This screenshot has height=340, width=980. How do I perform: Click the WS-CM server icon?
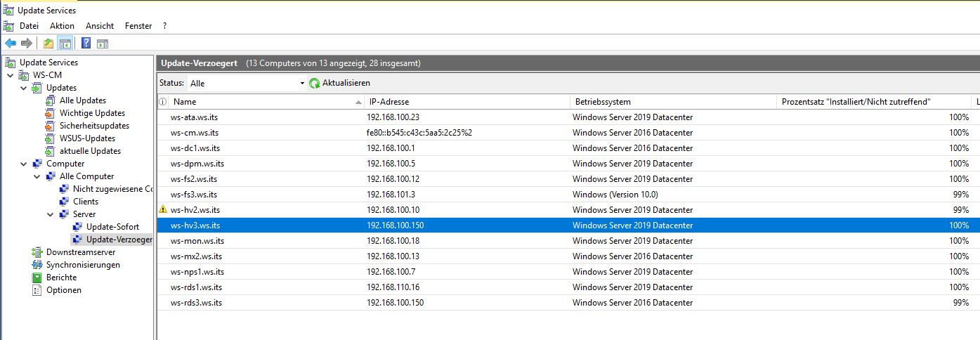(24, 75)
